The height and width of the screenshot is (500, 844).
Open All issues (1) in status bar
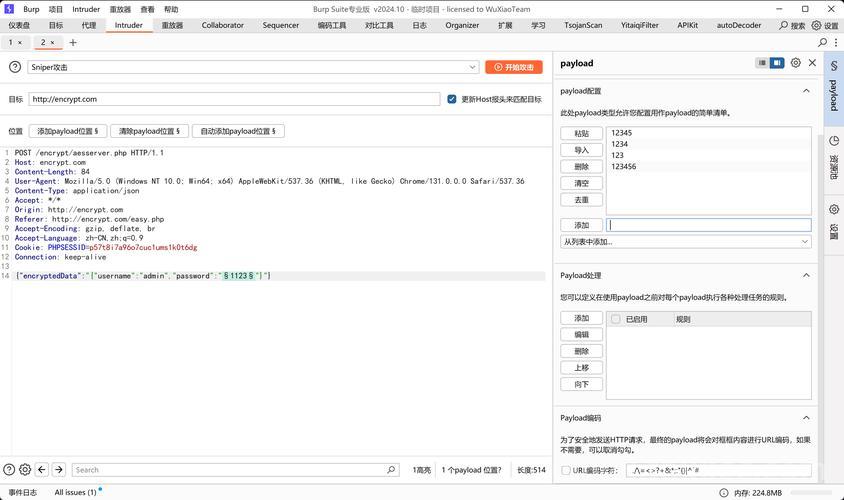75,492
